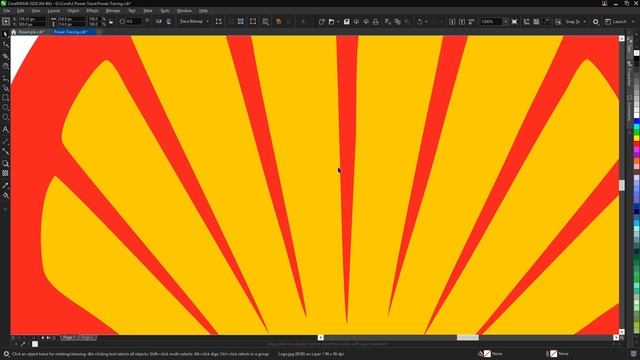Open the Properties docker tab on the right edge

coord(630,73)
